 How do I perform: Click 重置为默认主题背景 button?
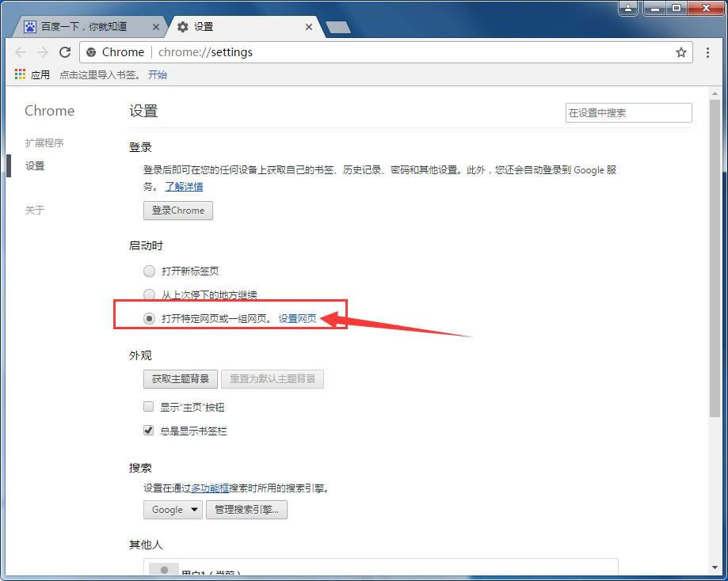[273, 378]
